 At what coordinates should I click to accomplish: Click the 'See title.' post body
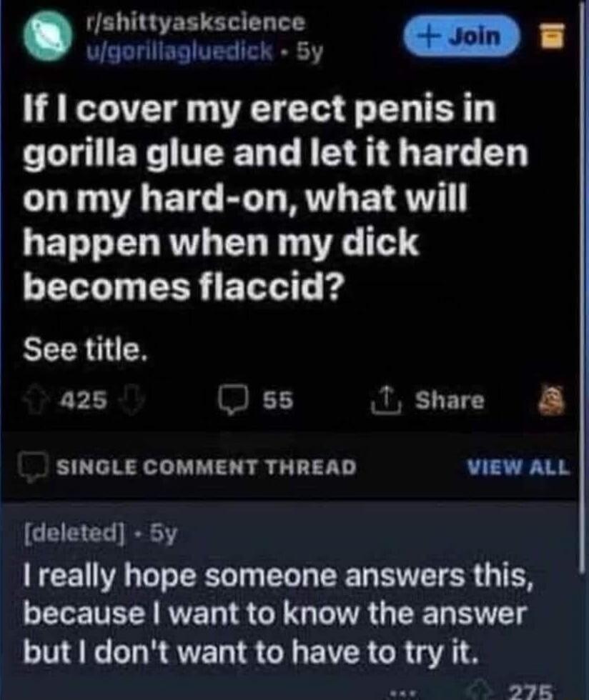[x=85, y=349]
